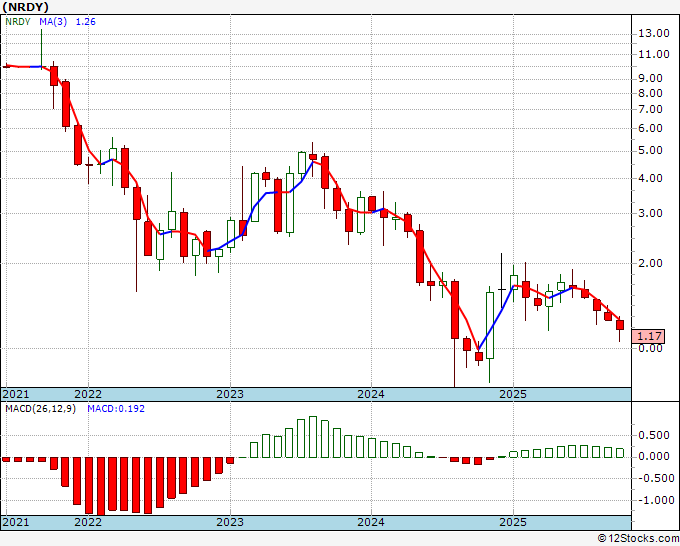Select the 6.00 price axis label
The height and width of the screenshot is (546, 680).
coord(651,128)
